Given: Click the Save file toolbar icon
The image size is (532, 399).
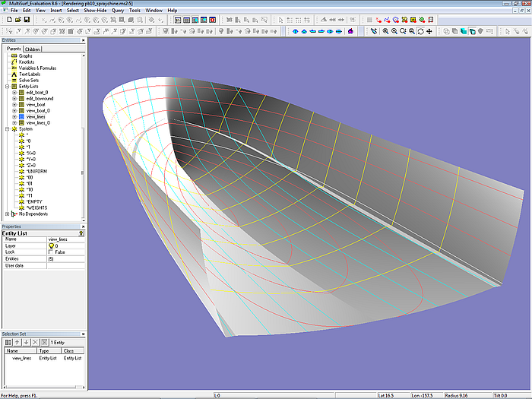Looking at the screenshot, I should coord(27,20).
